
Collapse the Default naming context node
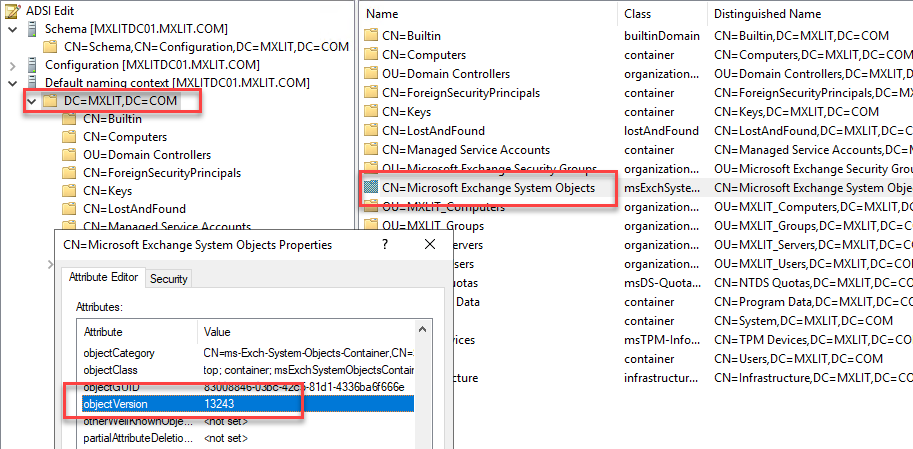pyautogui.click(x=11, y=83)
